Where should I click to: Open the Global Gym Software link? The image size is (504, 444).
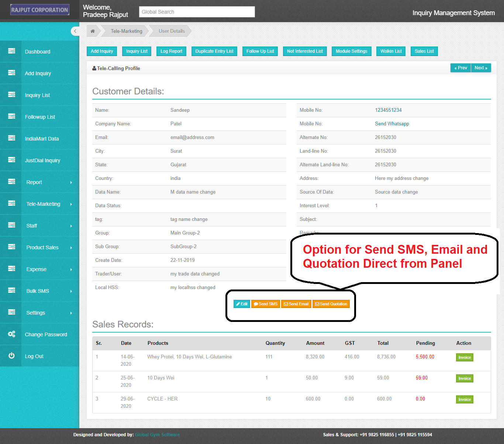tap(158, 434)
